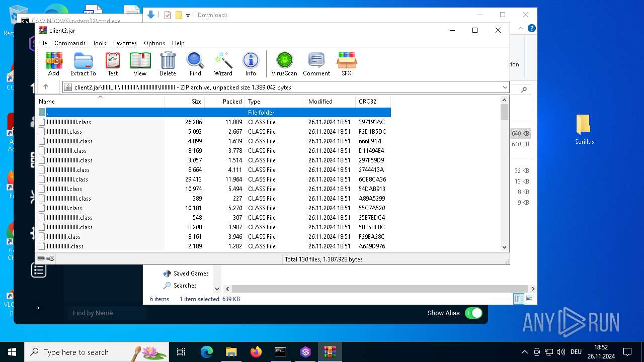Select the class file with CRC32 A649D976
The height and width of the screenshot is (362, 644).
click(214, 246)
